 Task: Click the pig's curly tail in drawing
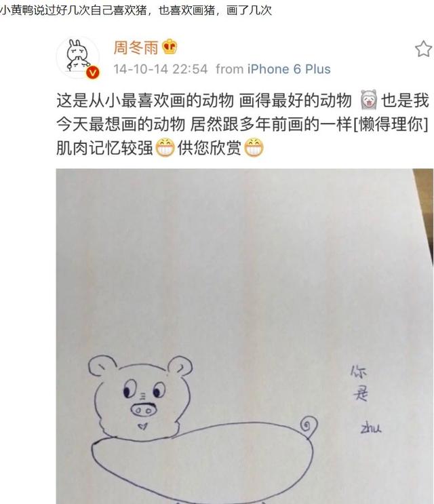[x=309, y=427]
